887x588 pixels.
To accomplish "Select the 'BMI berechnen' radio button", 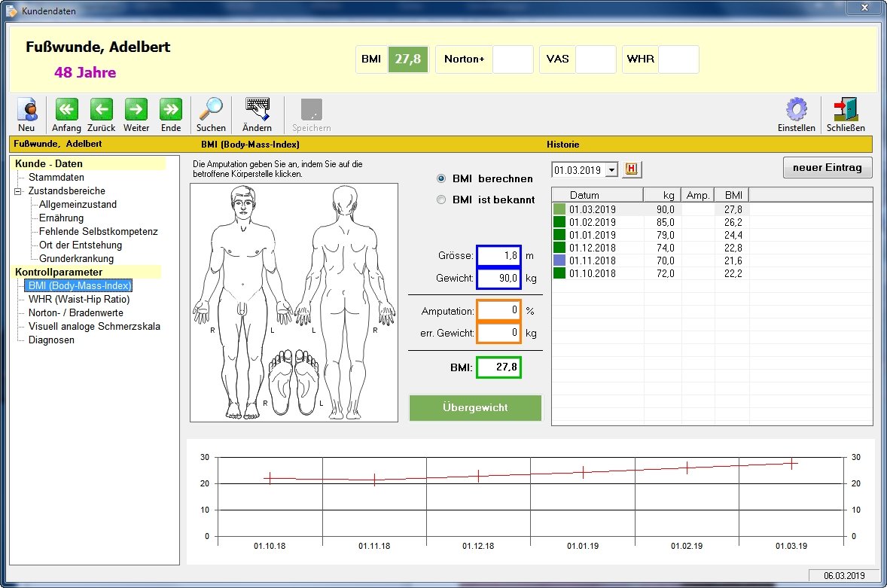I will coord(441,179).
